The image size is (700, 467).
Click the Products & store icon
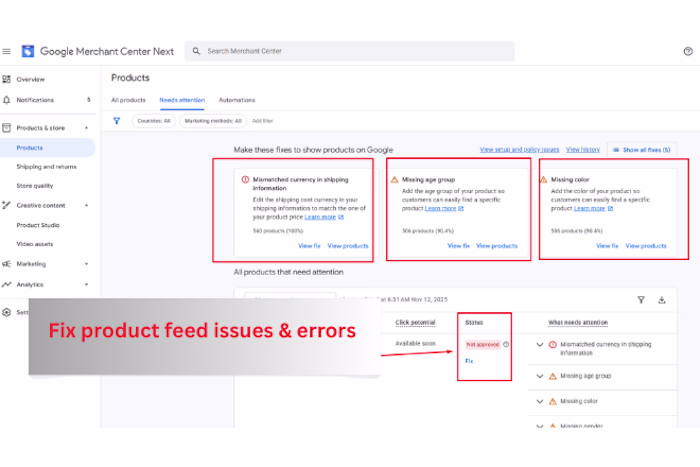pyautogui.click(x=6, y=128)
